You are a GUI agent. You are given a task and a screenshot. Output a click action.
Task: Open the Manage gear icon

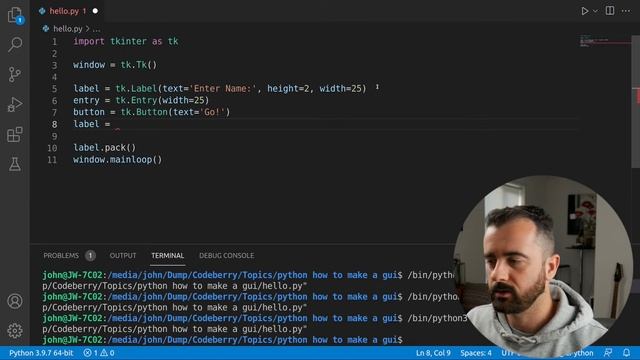tap(15, 331)
